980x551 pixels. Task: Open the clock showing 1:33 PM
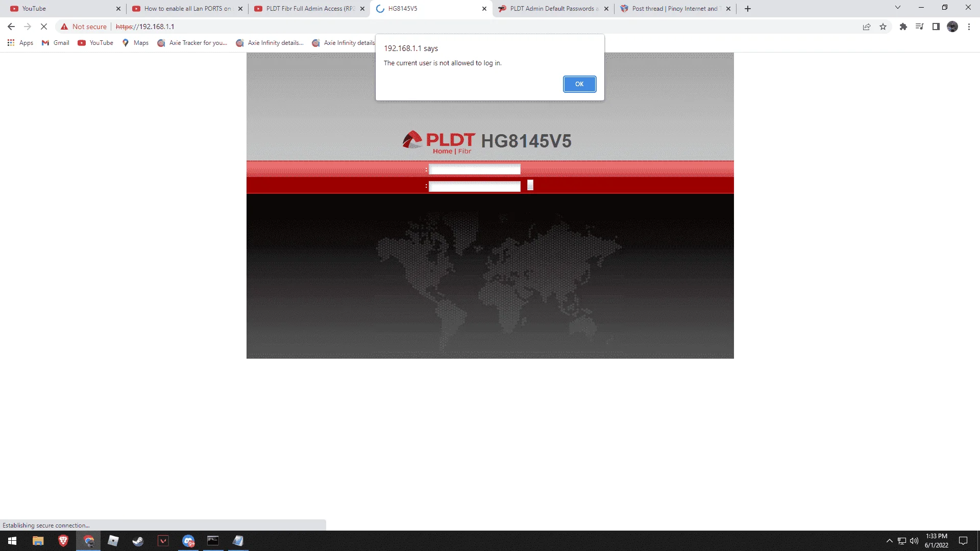tap(937, 541)
